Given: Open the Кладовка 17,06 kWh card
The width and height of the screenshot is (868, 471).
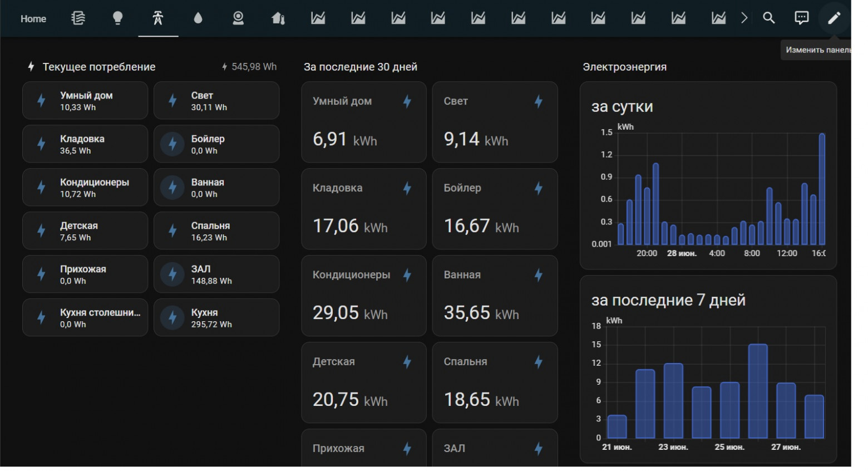Looking at the screenshot, I should pos(363,209).
